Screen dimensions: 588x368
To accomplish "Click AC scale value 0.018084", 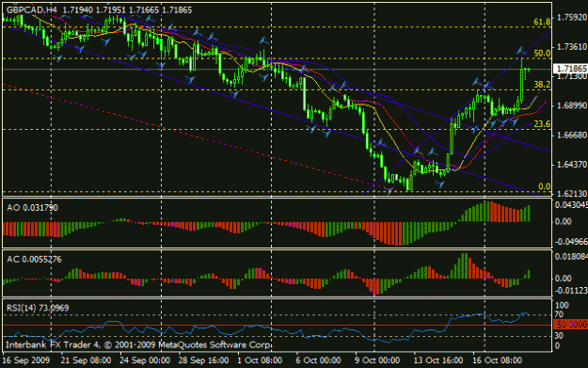I will (571, 257).
